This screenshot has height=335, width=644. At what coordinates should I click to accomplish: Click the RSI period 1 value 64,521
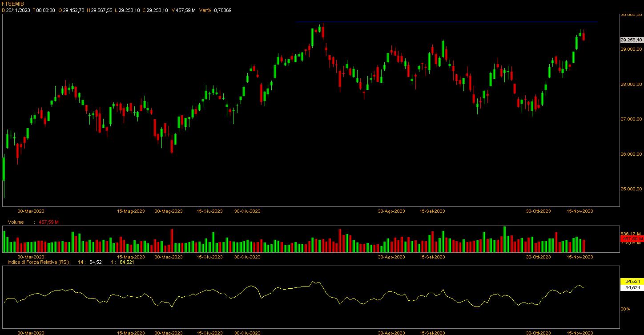[127, 262]
